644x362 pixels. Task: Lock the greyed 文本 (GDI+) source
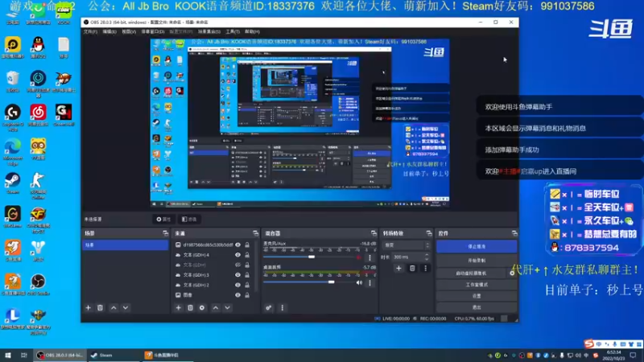click(x=247, y=265)
